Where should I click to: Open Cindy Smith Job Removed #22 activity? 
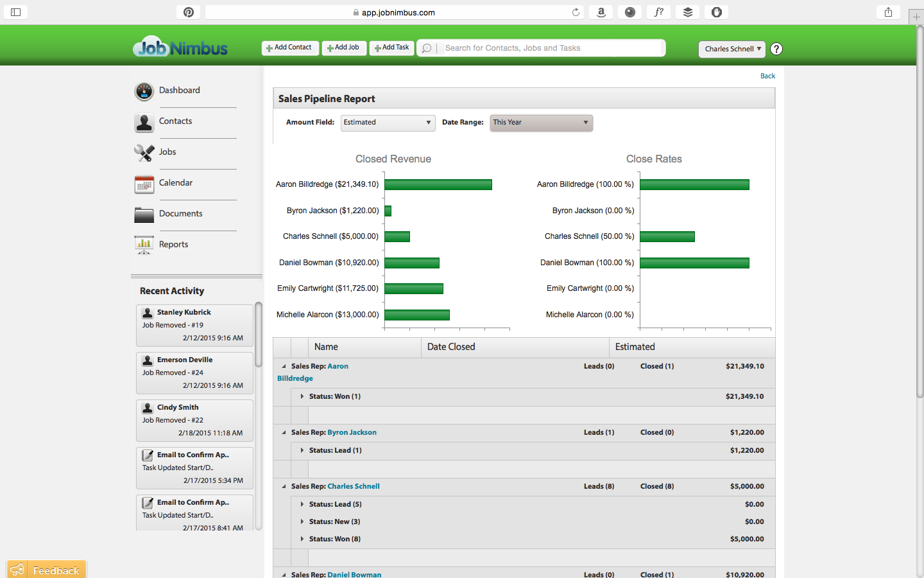pos(194,421)
